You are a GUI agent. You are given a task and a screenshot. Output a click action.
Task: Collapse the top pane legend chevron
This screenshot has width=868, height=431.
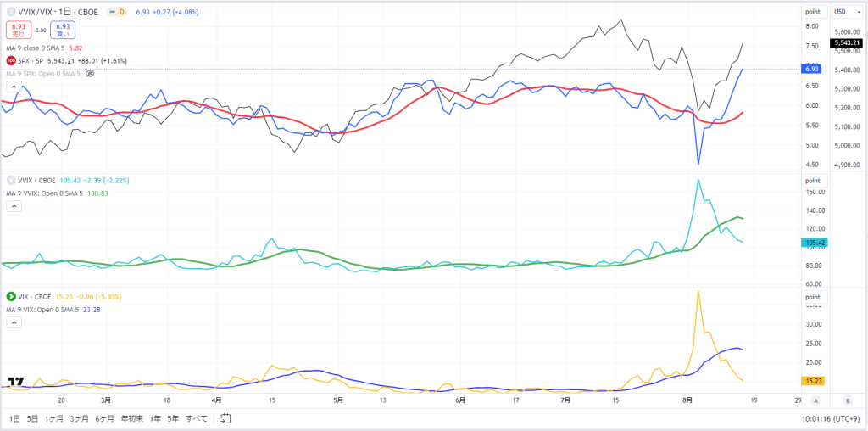click(14, 87)
